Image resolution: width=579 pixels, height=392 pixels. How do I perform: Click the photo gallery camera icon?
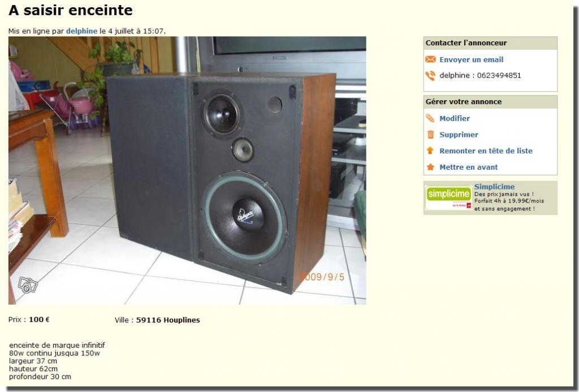(28, 285)
